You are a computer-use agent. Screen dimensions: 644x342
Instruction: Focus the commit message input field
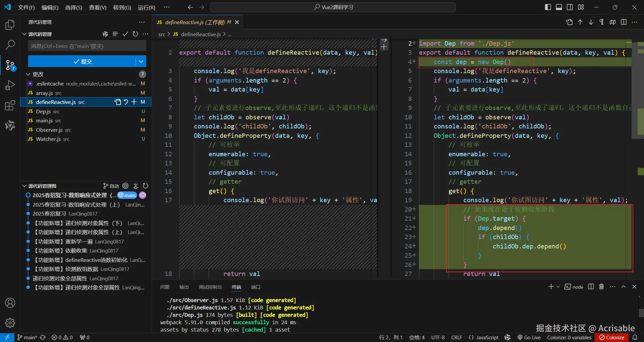(87, 46)
